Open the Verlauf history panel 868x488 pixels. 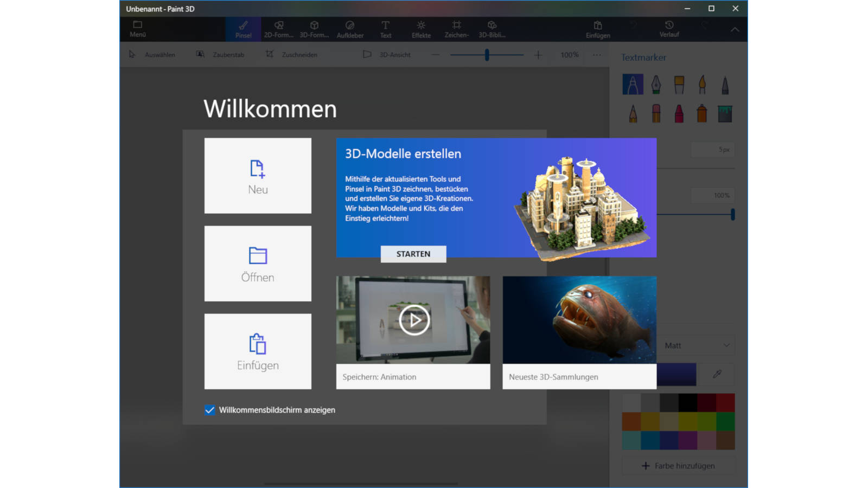(669, 29)
